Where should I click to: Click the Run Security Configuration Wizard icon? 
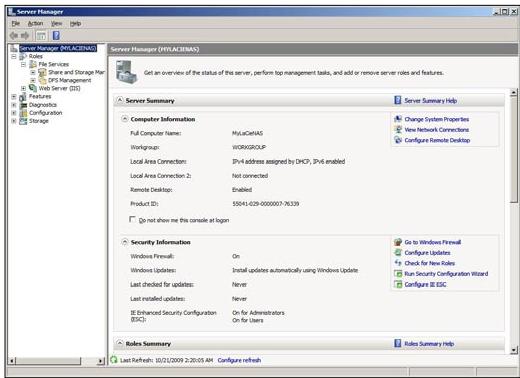pos(398,274)
